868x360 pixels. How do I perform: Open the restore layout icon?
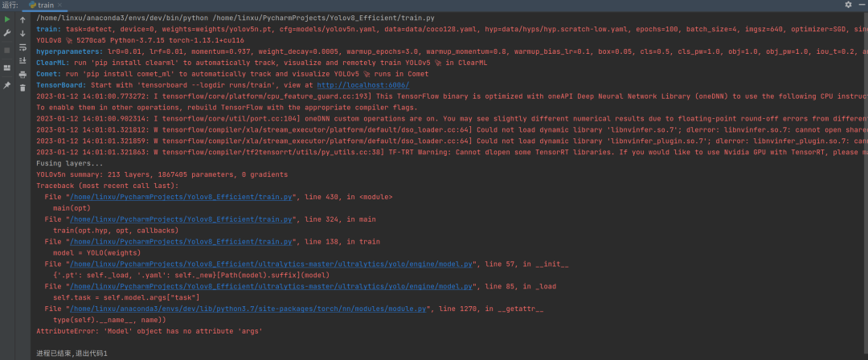[7, 67]
